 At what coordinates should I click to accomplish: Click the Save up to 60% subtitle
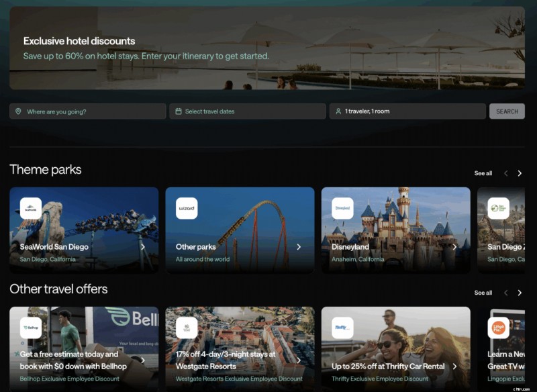click(146, 56)
